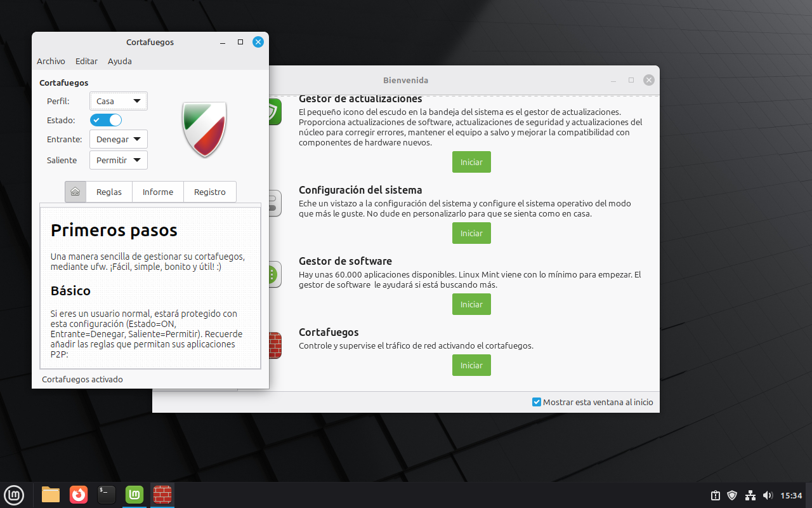812x508 pixels.
Task: Click Iniciar under Configuración del sistema
Action: point(471,233)
